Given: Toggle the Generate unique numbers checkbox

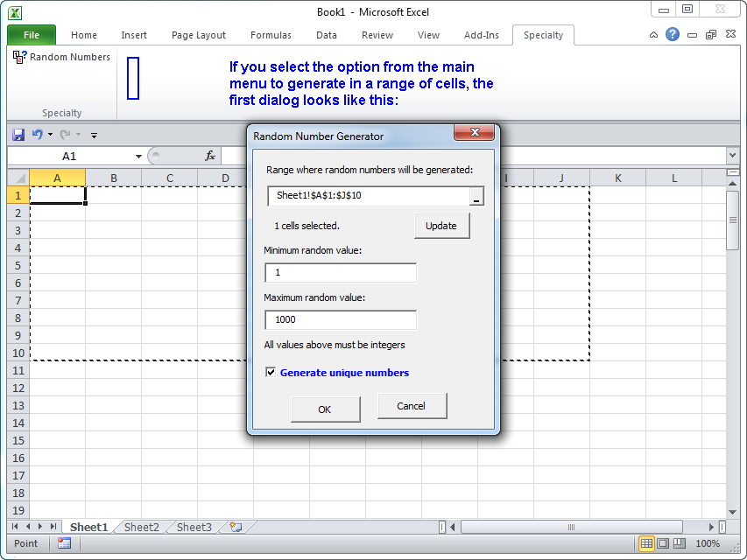Looking at the screenshot, I should pyautogui.click(x=271, y=373).
